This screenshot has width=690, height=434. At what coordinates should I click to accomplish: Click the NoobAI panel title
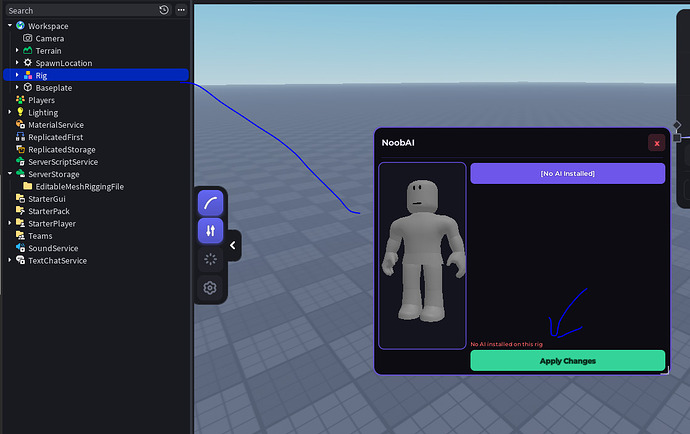point(398,143)
